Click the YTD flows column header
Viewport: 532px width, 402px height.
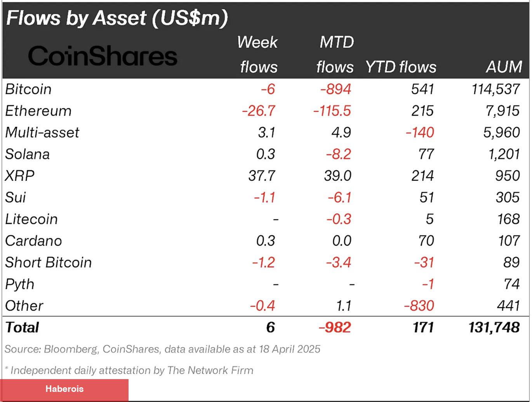click(401, 67)
